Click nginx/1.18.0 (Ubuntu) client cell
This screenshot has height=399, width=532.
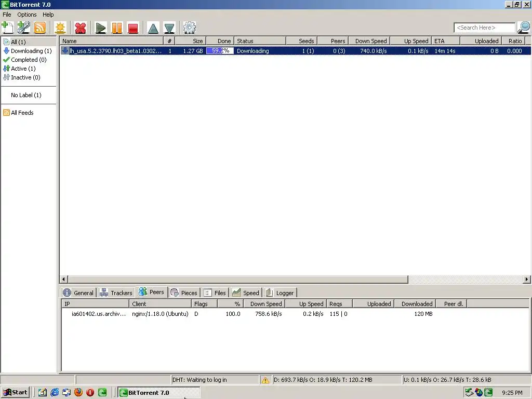pyautogui.click(x=160, y=314)
